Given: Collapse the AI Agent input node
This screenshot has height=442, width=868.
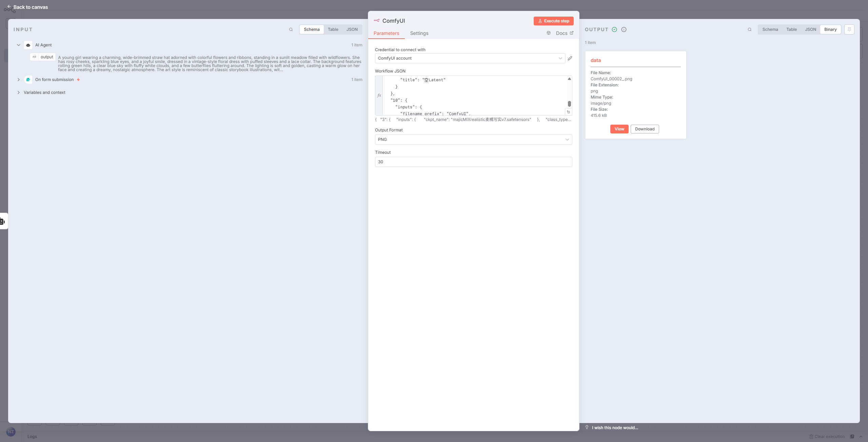Looking at the screenshot, I should click(19, 45).
